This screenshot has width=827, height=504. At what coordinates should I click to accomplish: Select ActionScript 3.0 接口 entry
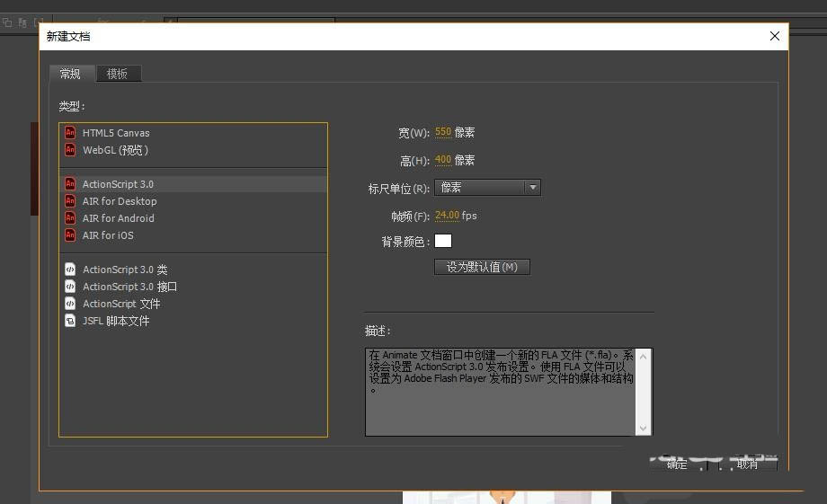(x=193, y=287)
